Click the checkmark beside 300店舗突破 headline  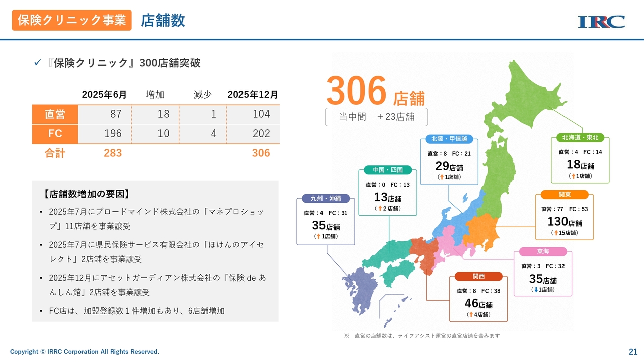pos(37,63)
